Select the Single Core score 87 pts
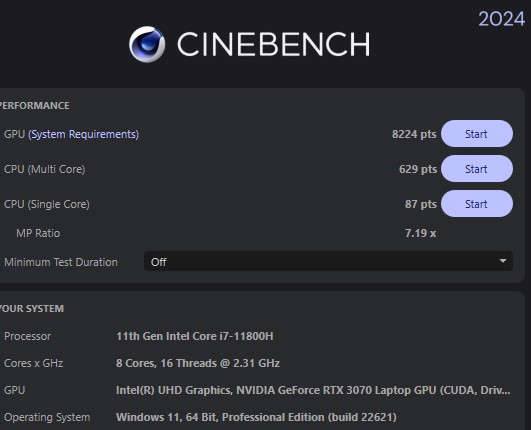531x430 pixels. [421, 204]
